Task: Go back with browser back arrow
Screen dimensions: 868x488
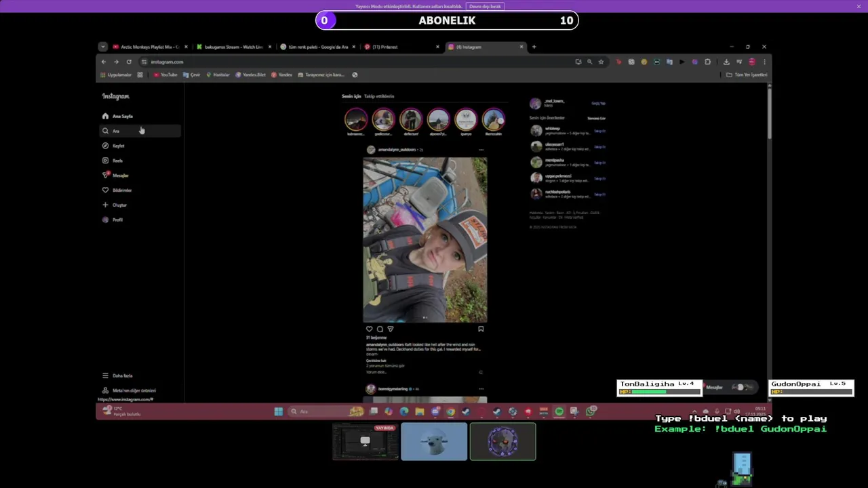Action: point(104,62)
